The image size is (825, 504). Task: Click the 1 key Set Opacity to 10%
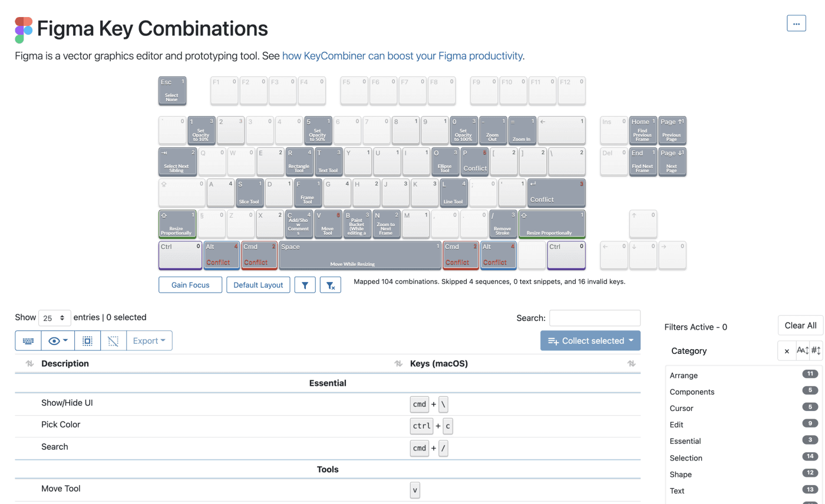click(202, 130)
